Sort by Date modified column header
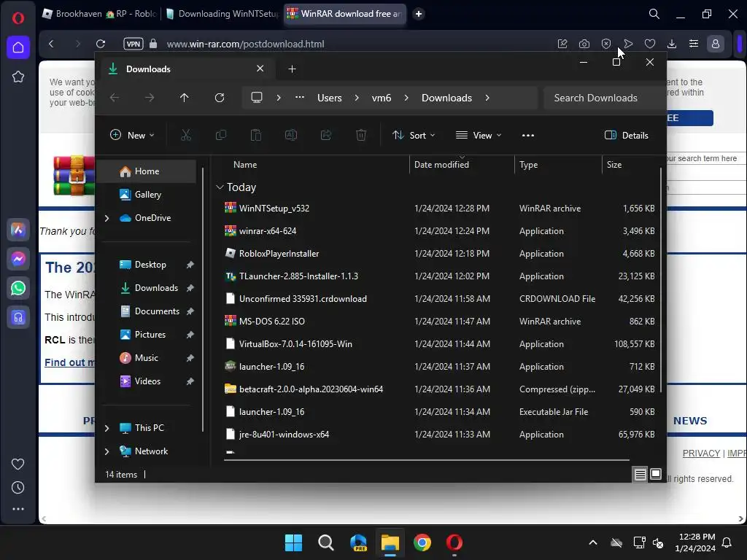Viewport: 747px width, 560px height. coord(441,165)
